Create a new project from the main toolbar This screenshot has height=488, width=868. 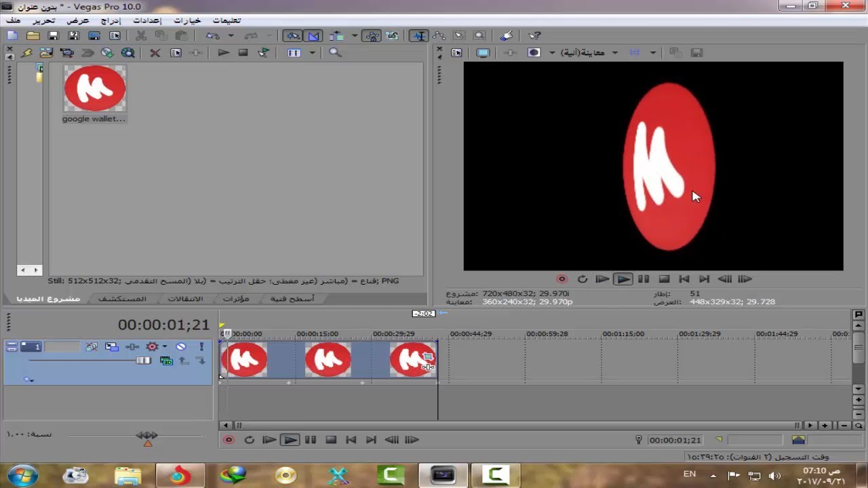click(12, 36)
